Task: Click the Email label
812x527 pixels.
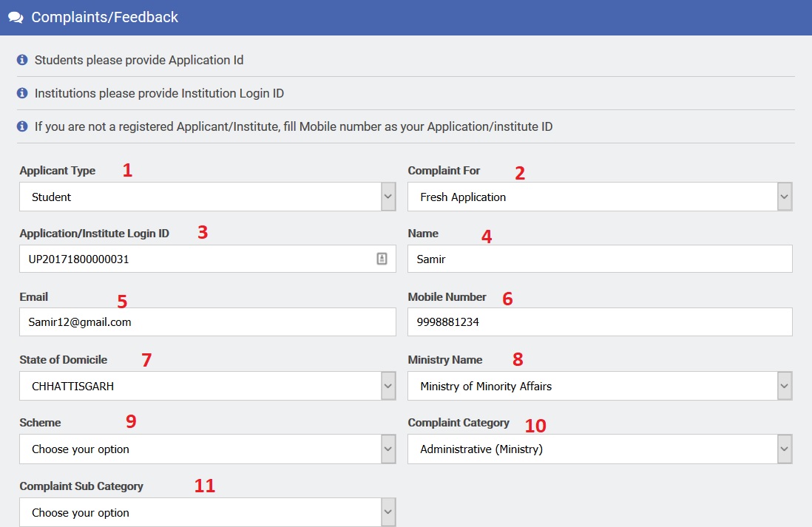Action: click(34, 296)
